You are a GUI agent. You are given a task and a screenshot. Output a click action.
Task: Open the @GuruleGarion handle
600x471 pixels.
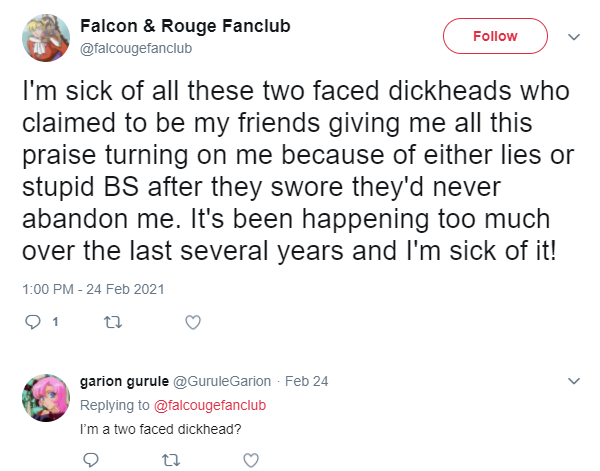(222, 381)
